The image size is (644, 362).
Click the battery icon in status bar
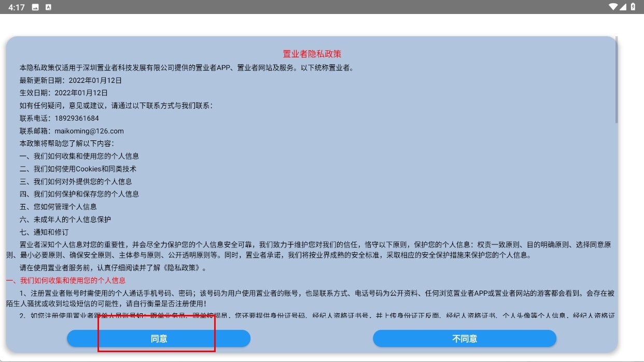(633, 7)
